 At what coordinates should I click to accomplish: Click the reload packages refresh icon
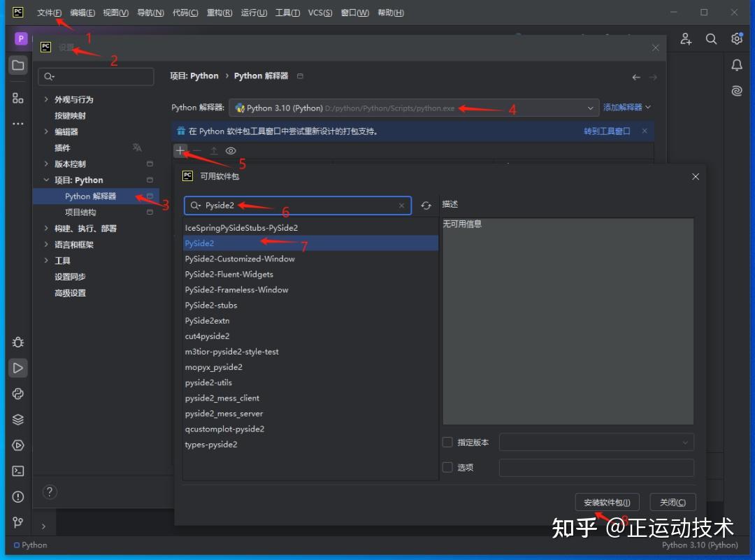click(x=426, y=206)
